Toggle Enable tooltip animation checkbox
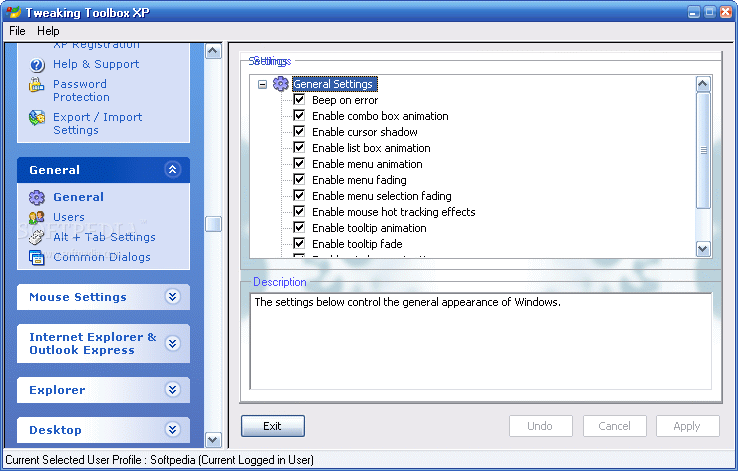 (x=299, y=227)
